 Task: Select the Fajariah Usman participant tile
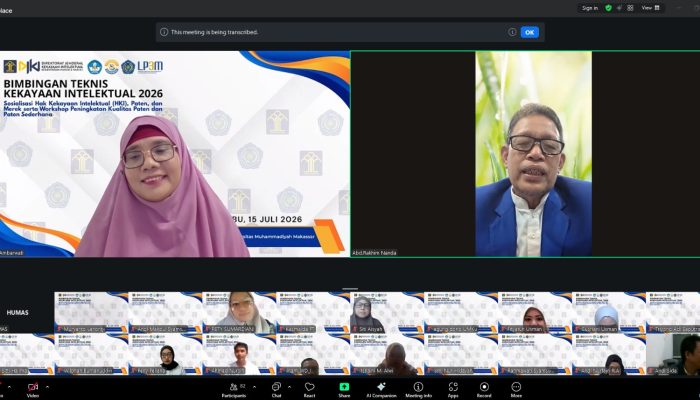(x=535, y=312)
